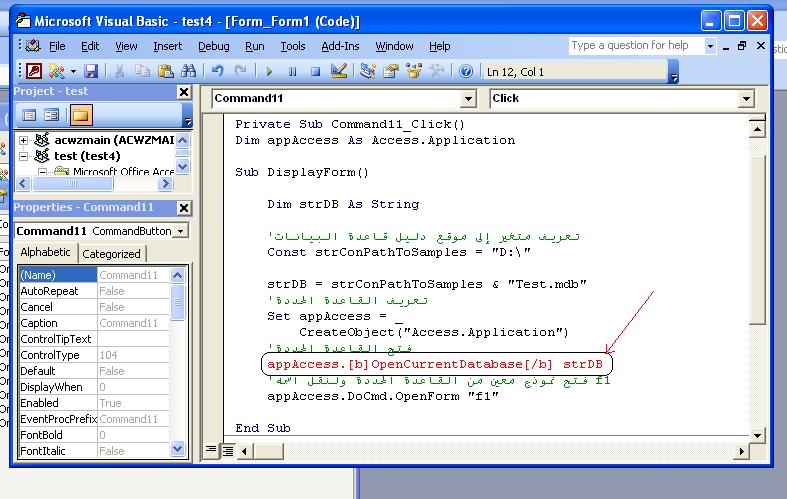Expand the acwzmain project node
Screen dimensions: 787x499
(x=23, y=140)
